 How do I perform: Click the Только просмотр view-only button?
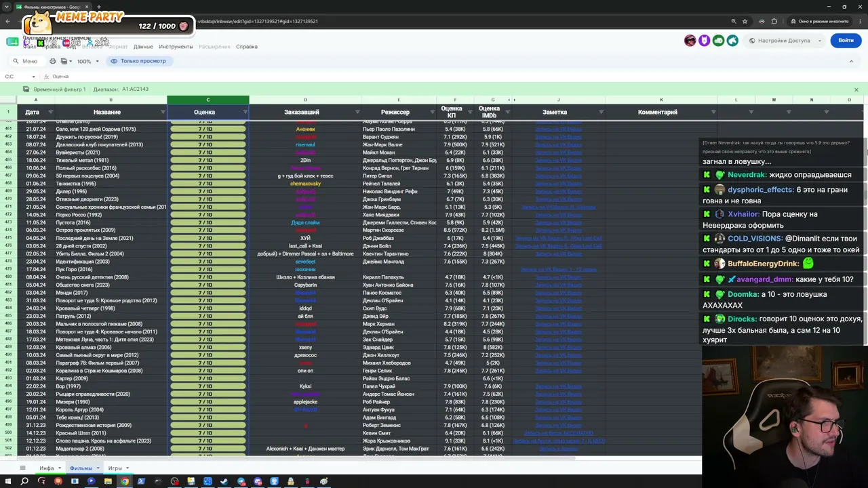(x=138, y=61)
